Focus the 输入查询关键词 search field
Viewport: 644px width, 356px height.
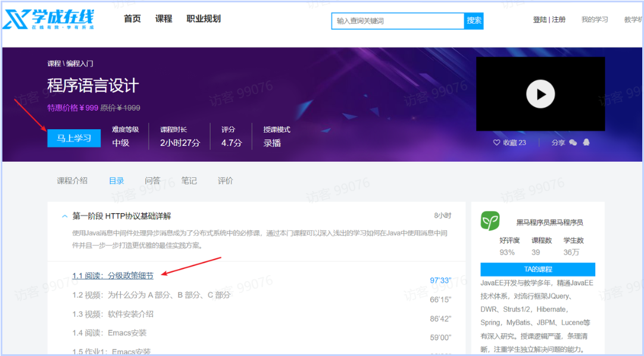tap(398, 21)
